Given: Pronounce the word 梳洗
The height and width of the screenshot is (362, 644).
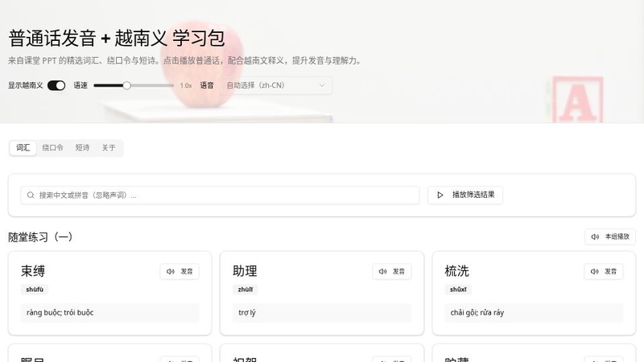Looking at the screenshot, I should click(x=603, y=271).
